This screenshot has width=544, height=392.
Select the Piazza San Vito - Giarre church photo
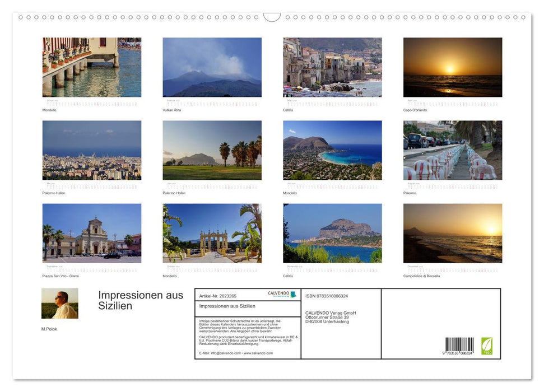click(91, 232)
